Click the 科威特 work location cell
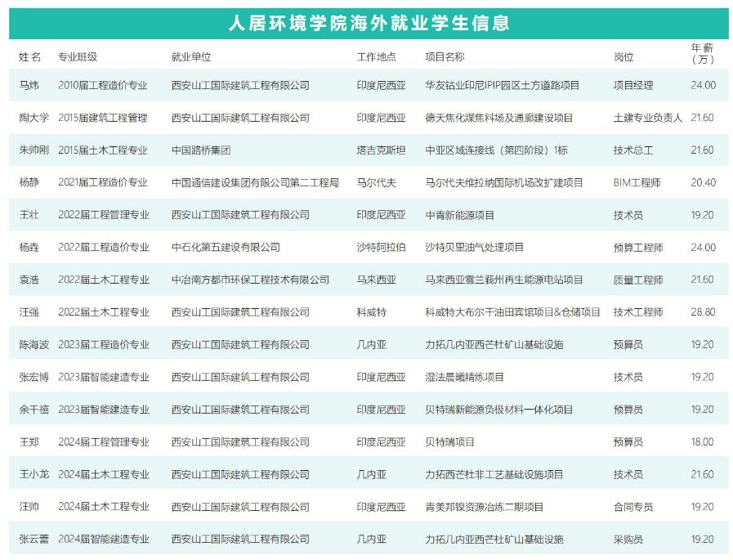The width and height of the screenshot is (733, 560). pyautogui.click(x=371, y=312)
